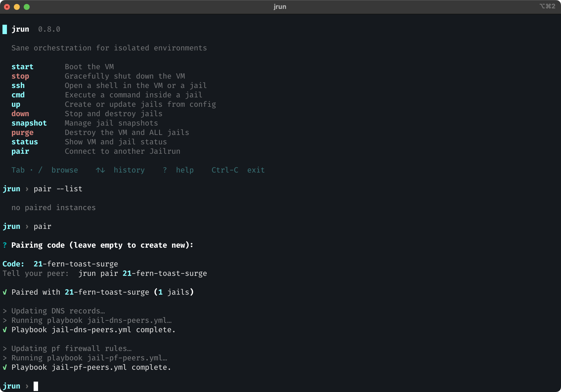Click the jrun window title text

pyautogui.click(x=280, y=7)
